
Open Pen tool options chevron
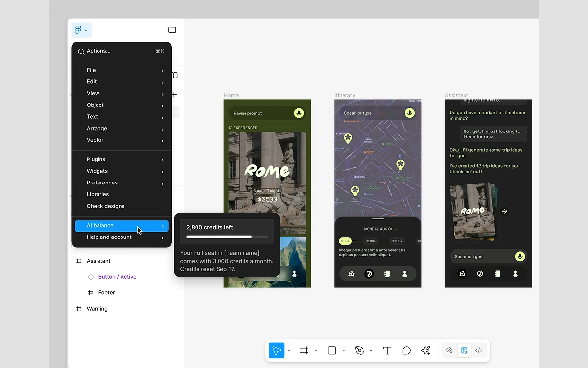click(371, 351)
